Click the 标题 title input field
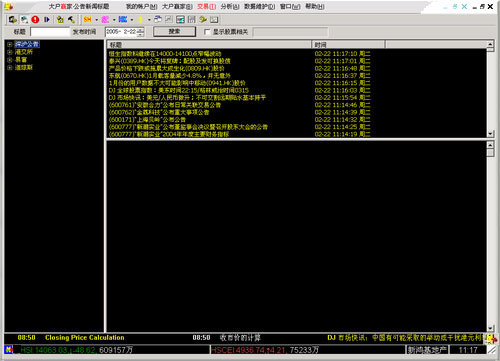The image size is (500, 361). pos(50,32)
